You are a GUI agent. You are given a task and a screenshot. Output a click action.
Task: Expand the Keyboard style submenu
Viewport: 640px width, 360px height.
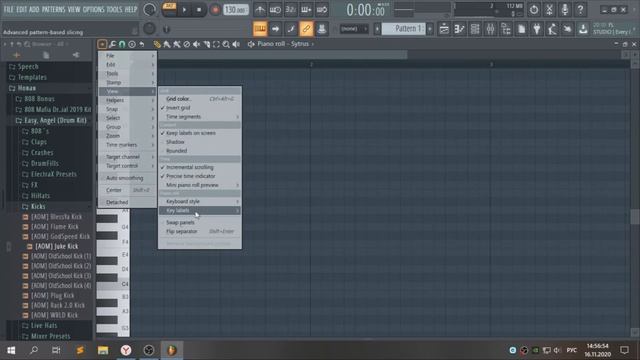click(x=200, y=202)
